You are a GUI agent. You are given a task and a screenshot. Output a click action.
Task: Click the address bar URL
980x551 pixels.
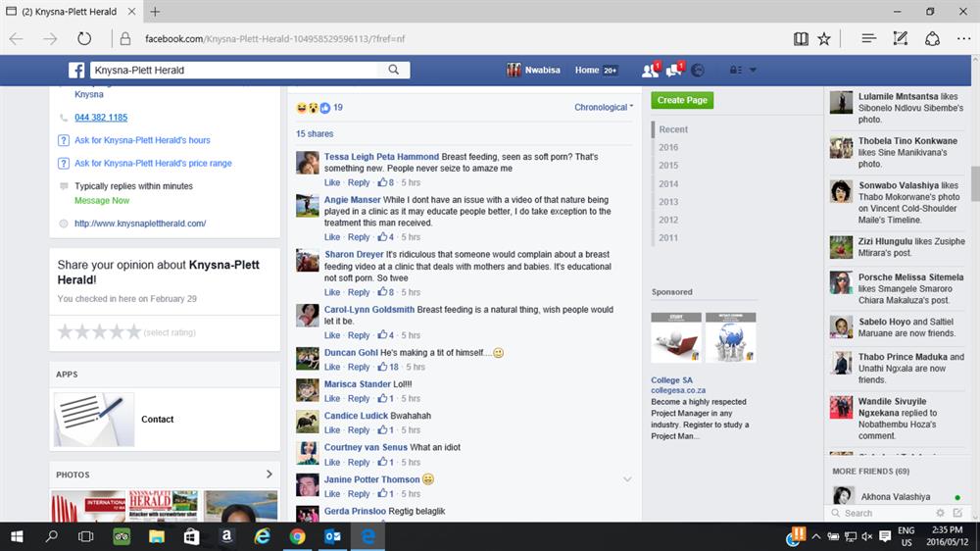point(275,39)
